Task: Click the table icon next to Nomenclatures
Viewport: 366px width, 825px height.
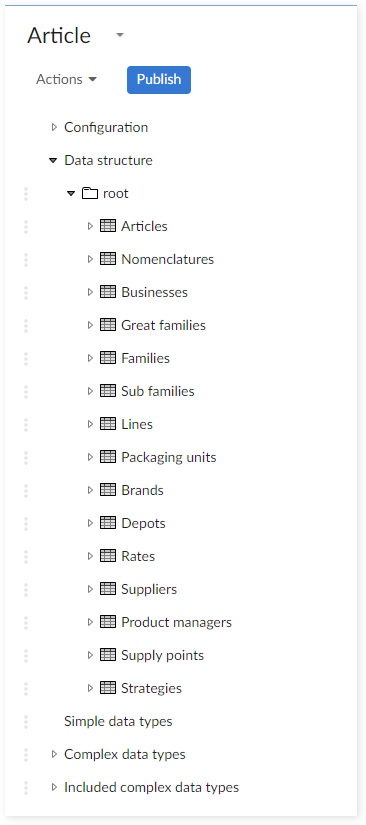Action: [108, 259]
